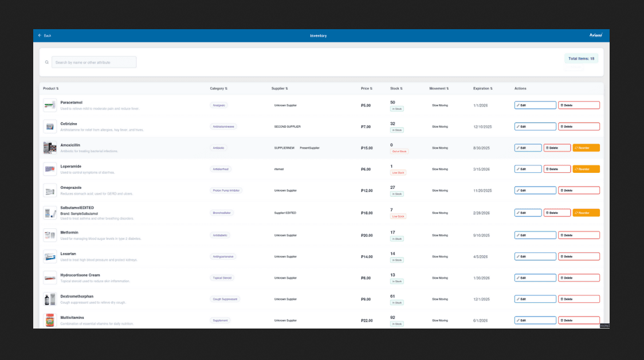
Task: Click the Multivitamins product image
Action: (50, 320)
